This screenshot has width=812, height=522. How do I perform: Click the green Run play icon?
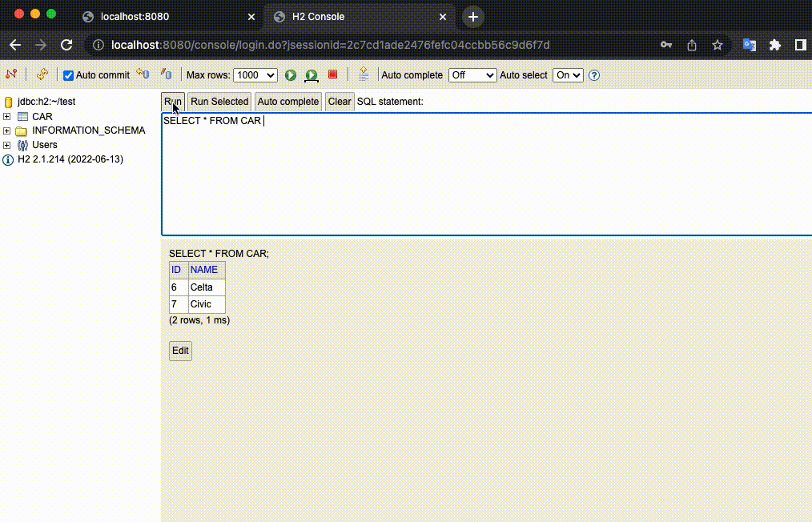(x=291, y=75)
